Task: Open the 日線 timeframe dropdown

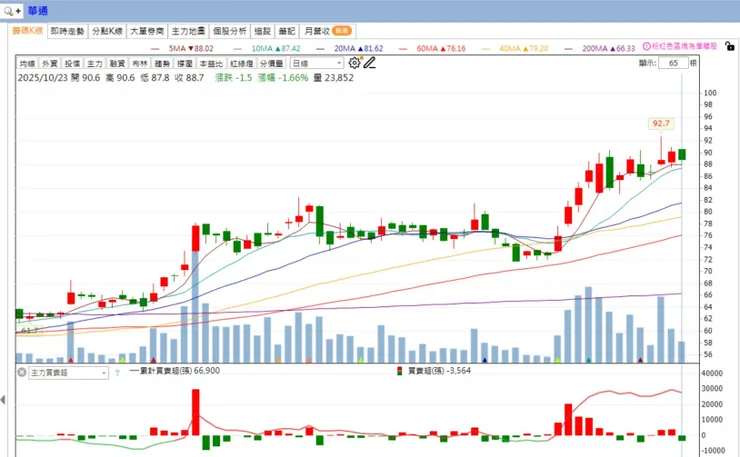Action: (x=317, y=63)
